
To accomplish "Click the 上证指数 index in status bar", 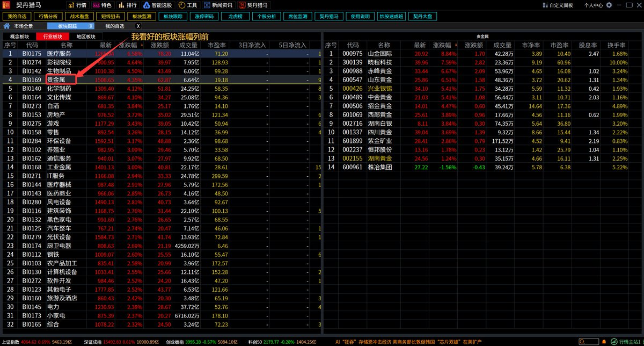I will pos(38,342).
